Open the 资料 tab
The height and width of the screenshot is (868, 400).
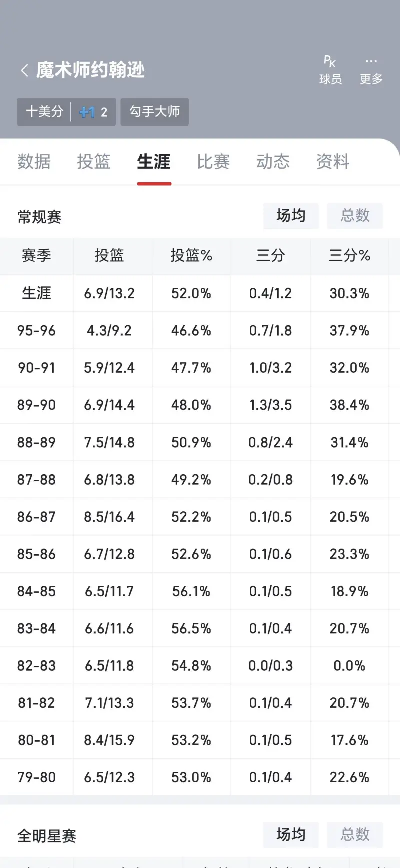[333, 162]
